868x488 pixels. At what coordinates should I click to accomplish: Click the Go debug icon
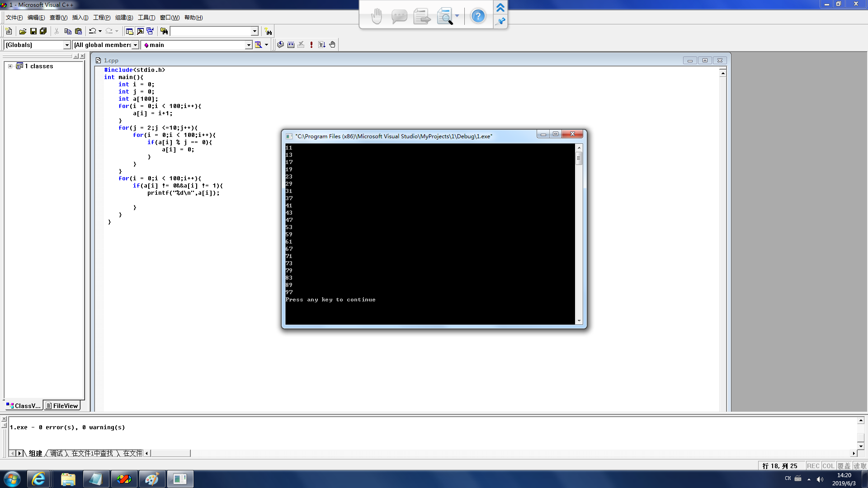(x=322, y=45)
